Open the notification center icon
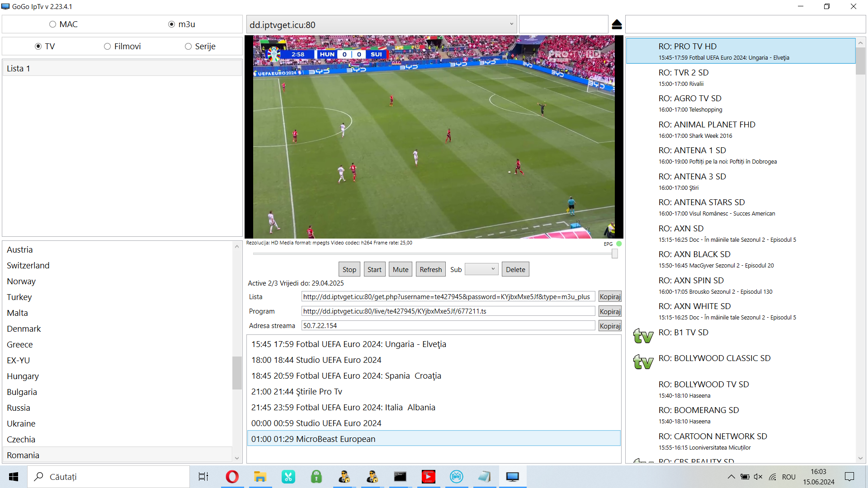Screen dimensions: 868x488 click(849, 477)
